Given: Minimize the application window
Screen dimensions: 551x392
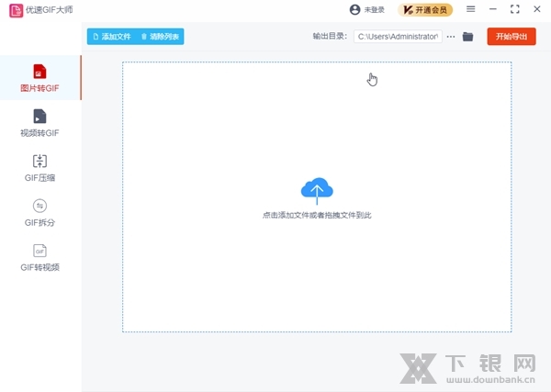Looking at the screenshot, I should click(x=493, y=9).
